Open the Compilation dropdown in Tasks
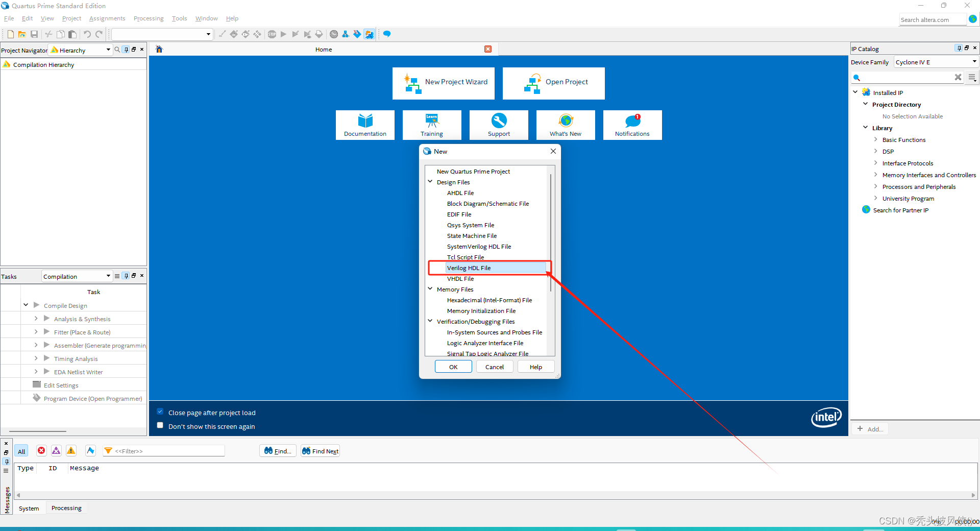This screenshot has height=531, width=980. [77, 276]
